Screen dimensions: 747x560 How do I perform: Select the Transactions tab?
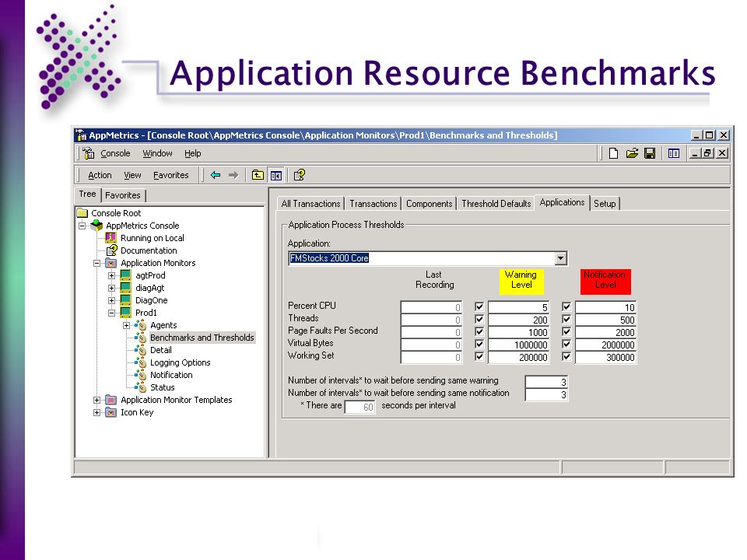point(373,204)
